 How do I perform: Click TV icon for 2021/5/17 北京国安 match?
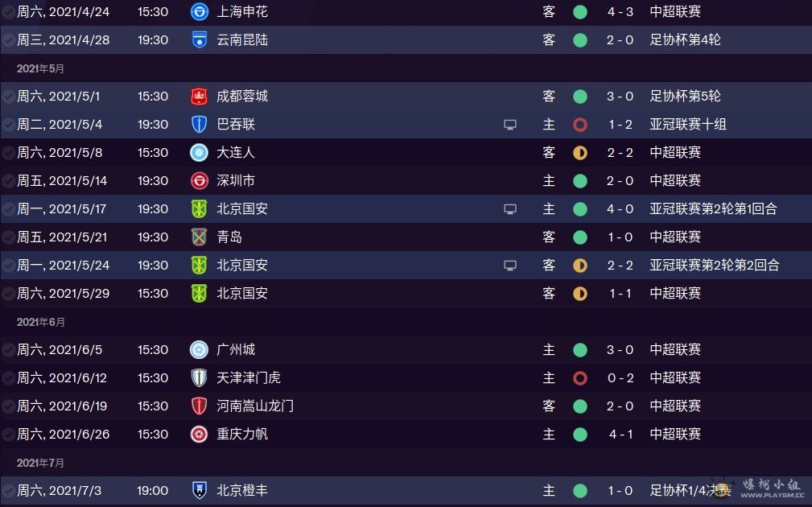[510, 208]
